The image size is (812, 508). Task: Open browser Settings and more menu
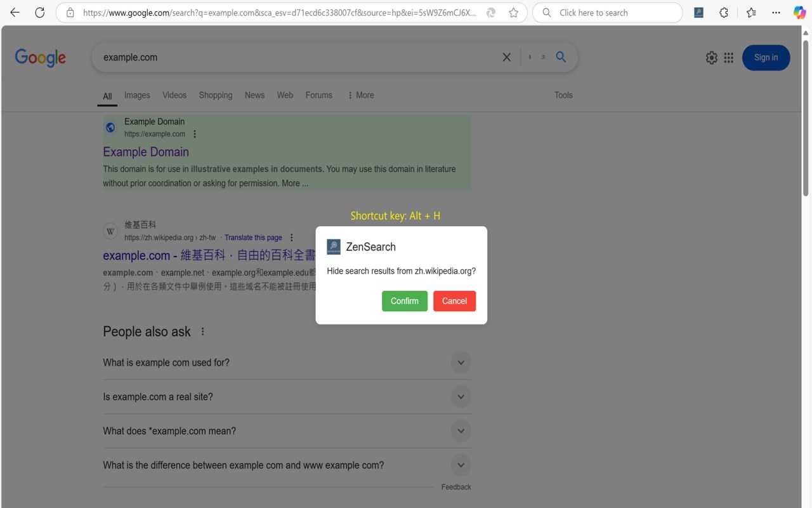pyautogui.click(x=776, y=13)
